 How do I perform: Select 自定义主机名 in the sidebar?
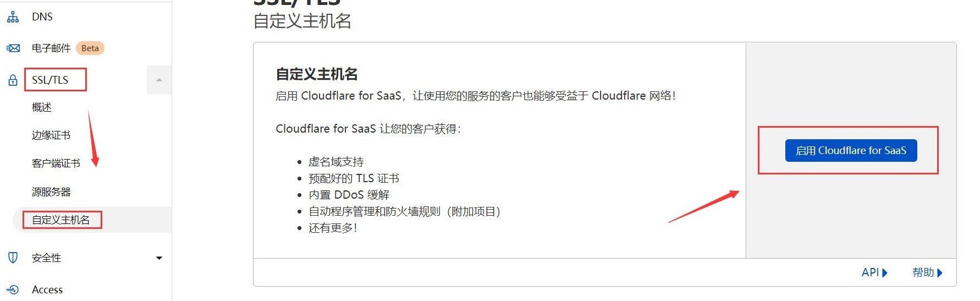point(60,220)
